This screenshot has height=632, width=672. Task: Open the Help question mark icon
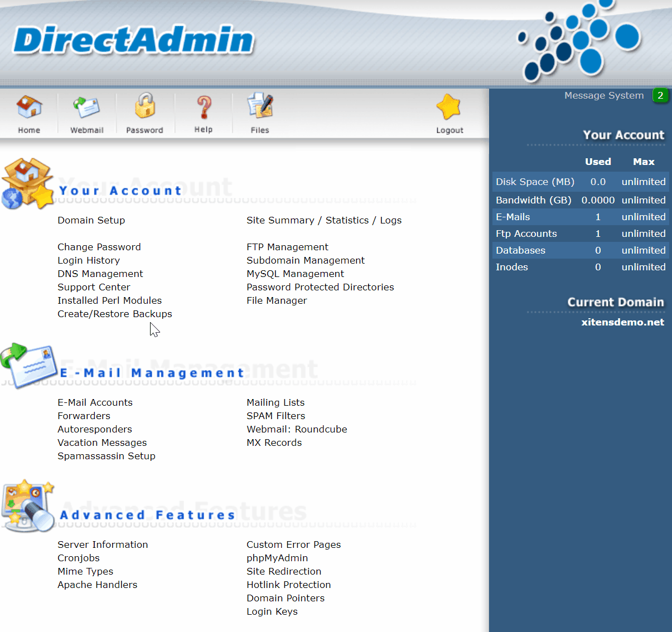click(x=204, y=107)
